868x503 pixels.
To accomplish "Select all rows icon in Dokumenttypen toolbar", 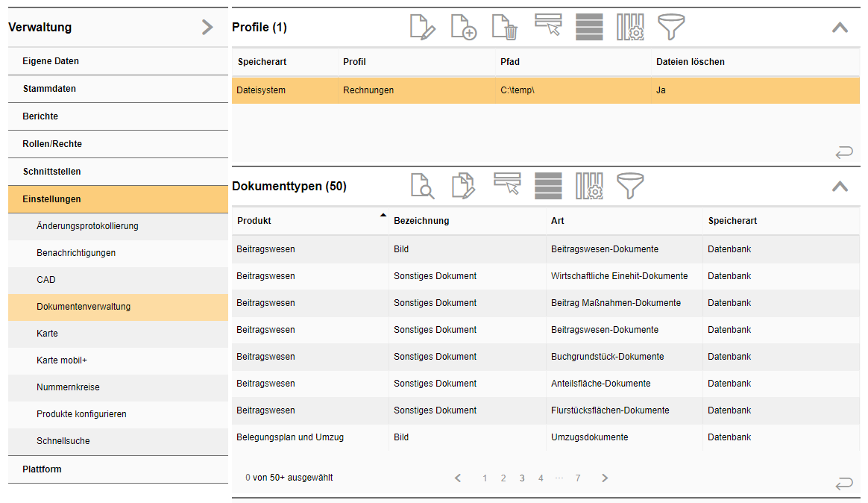I will pos(548,186).
